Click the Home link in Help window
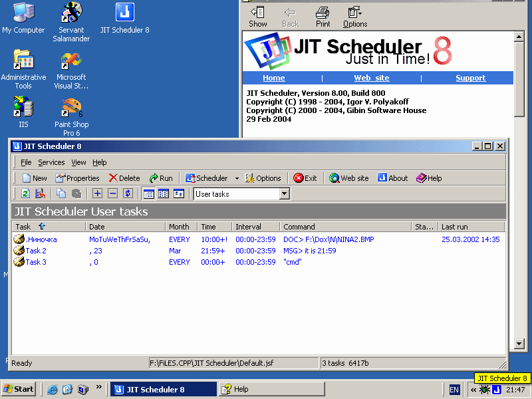 [274, 78]
